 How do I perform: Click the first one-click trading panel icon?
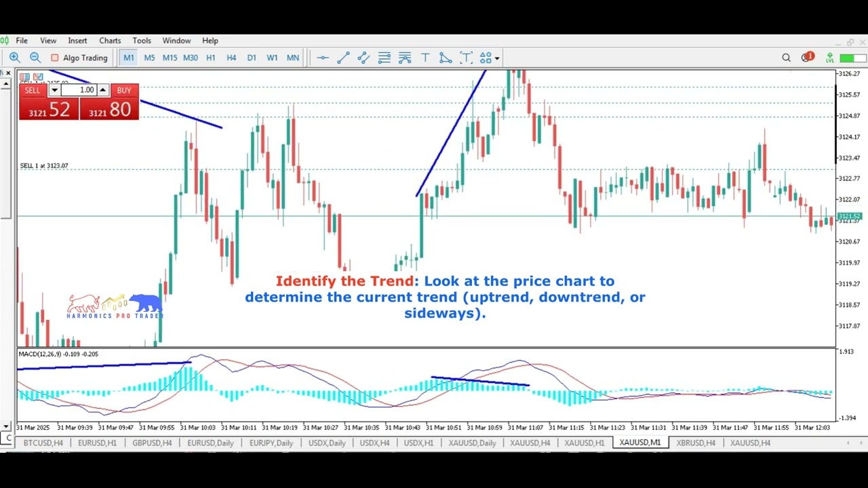(x=24, y=77)
